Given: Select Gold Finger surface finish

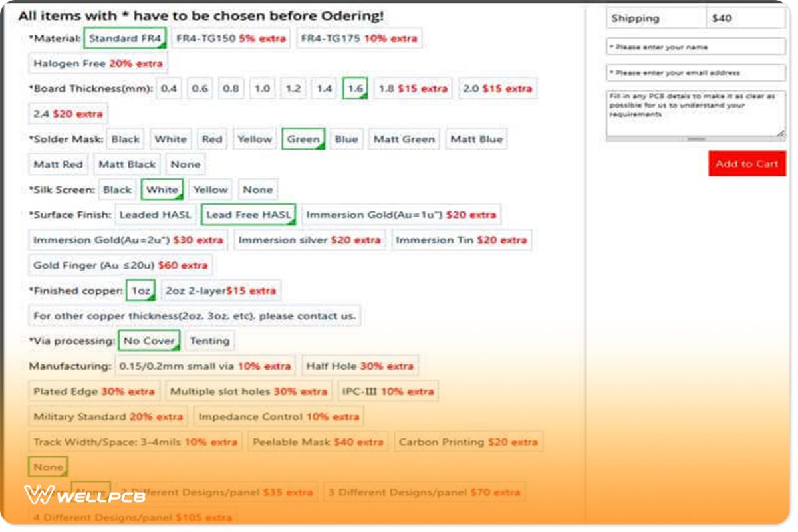Looking at the screenshot, I should (x=121, y=265).
